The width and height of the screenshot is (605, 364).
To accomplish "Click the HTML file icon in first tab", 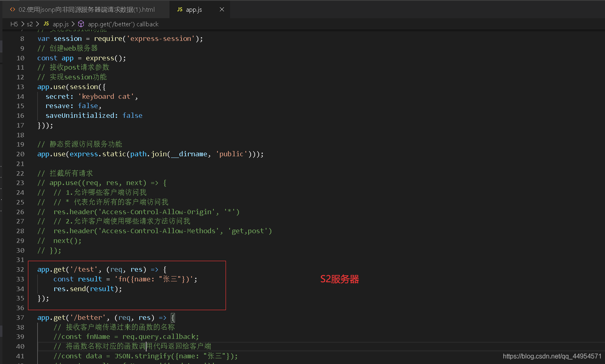I will pyautogui.click(x=13, y=9).
